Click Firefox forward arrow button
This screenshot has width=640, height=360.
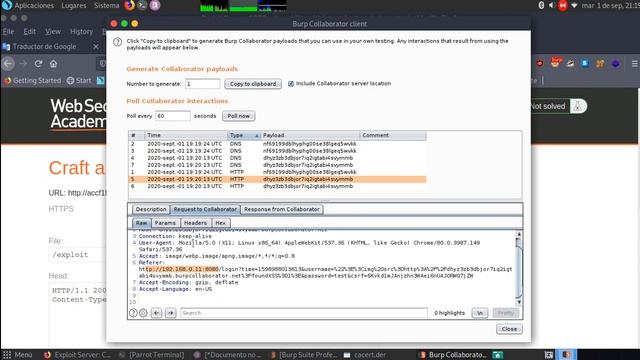[x=24, y=64]
